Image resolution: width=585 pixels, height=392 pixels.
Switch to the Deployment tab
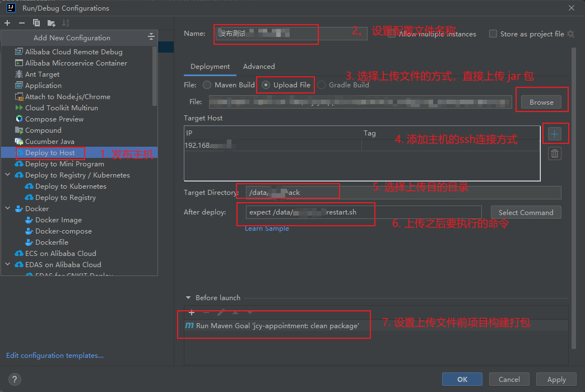pyautogui.click(x=210, y=67)
